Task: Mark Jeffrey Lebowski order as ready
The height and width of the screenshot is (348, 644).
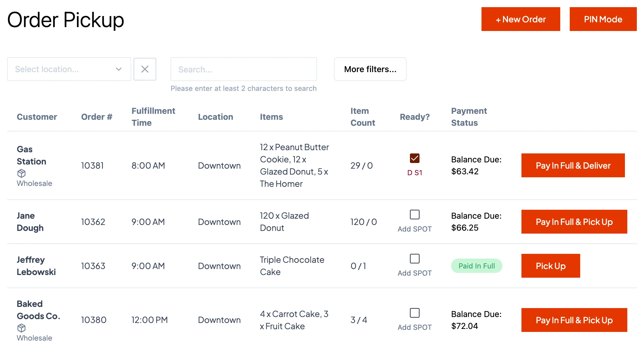Action: pos(414,259)
